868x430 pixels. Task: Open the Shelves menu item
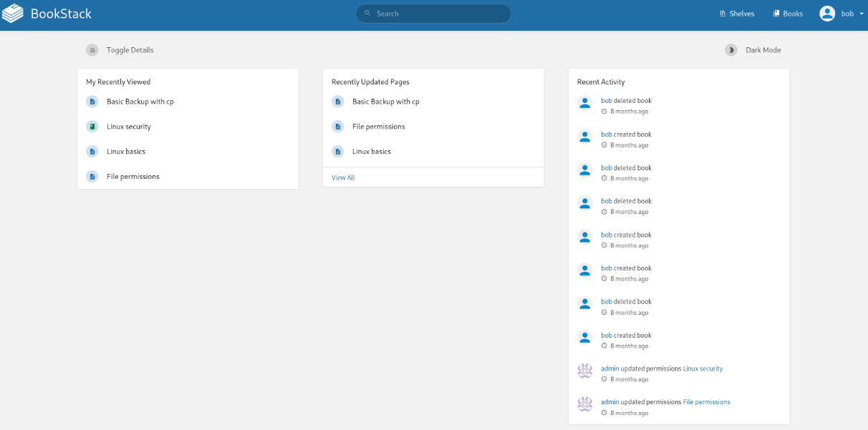click(x=736, y=14)
